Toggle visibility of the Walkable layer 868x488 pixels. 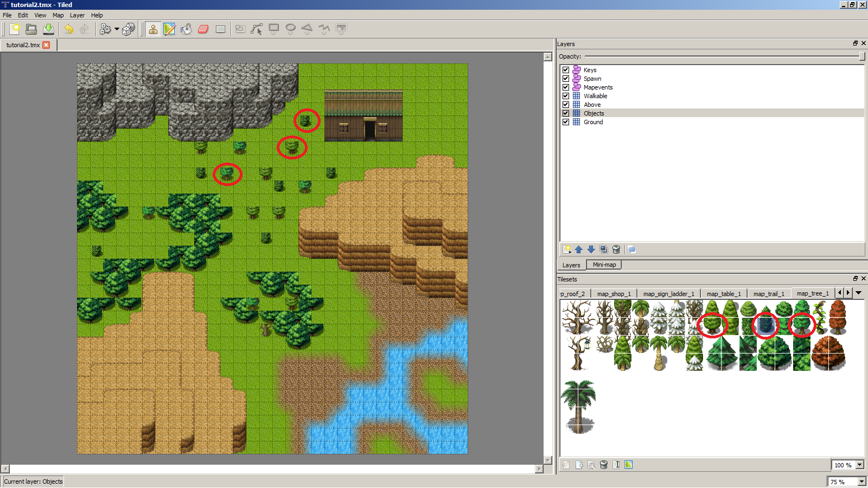click(566, 96)
